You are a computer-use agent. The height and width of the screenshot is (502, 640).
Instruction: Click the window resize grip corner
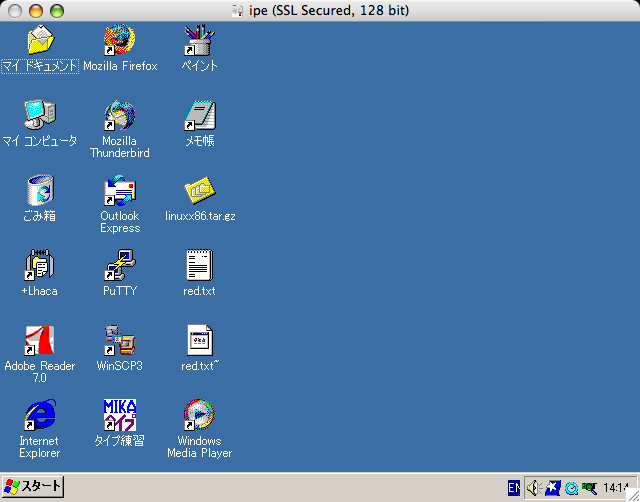point(633,495)
